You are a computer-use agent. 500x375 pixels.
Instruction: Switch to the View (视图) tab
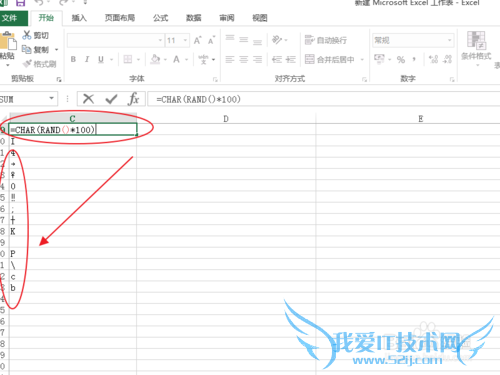[x=260, y=18]
